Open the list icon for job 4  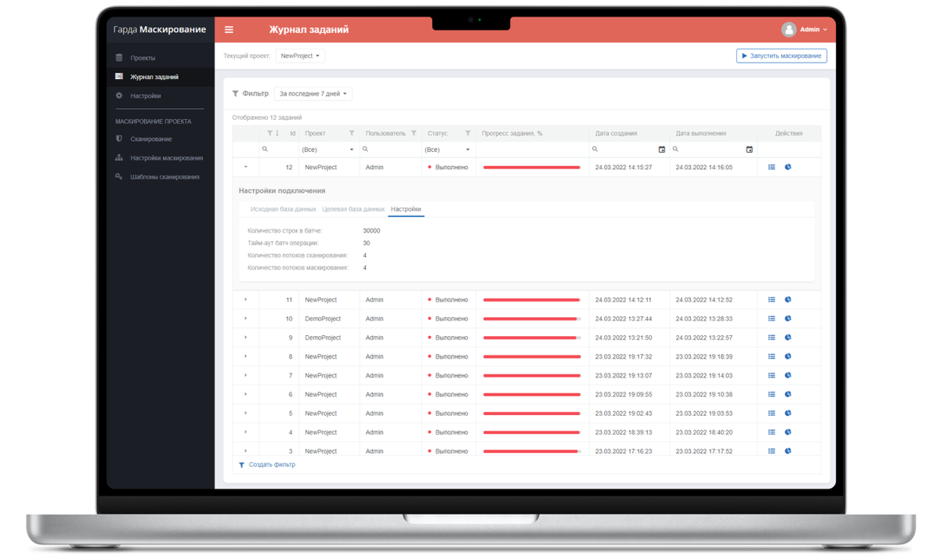click(x=772, y=432)
